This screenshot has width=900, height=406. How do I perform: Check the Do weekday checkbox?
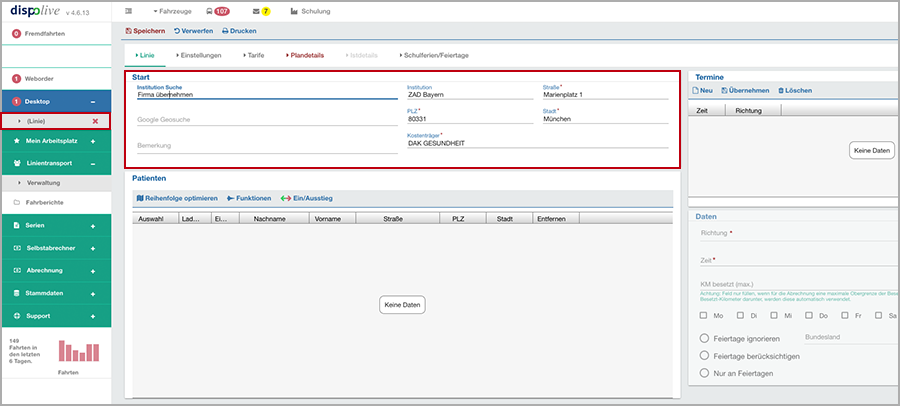pos(809,315)
